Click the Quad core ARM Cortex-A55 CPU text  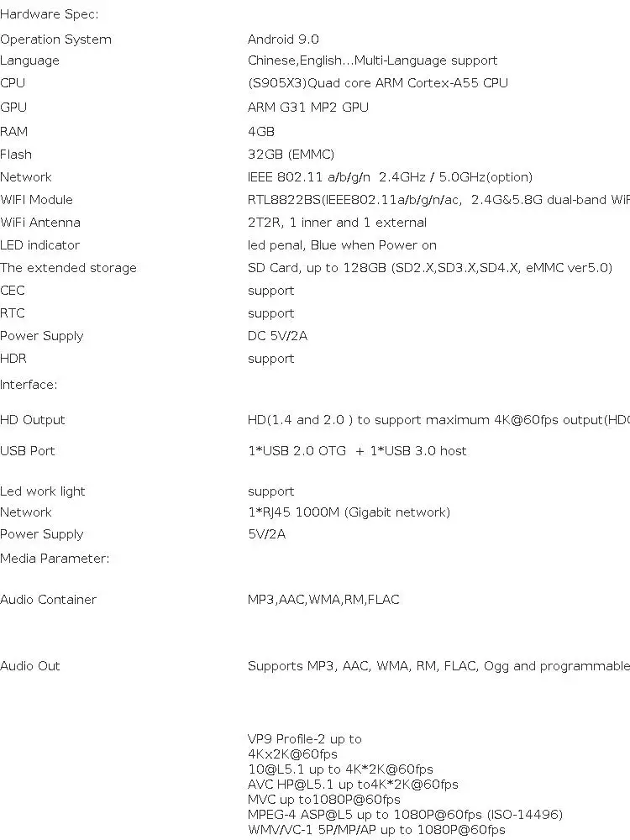coord(378,82)
